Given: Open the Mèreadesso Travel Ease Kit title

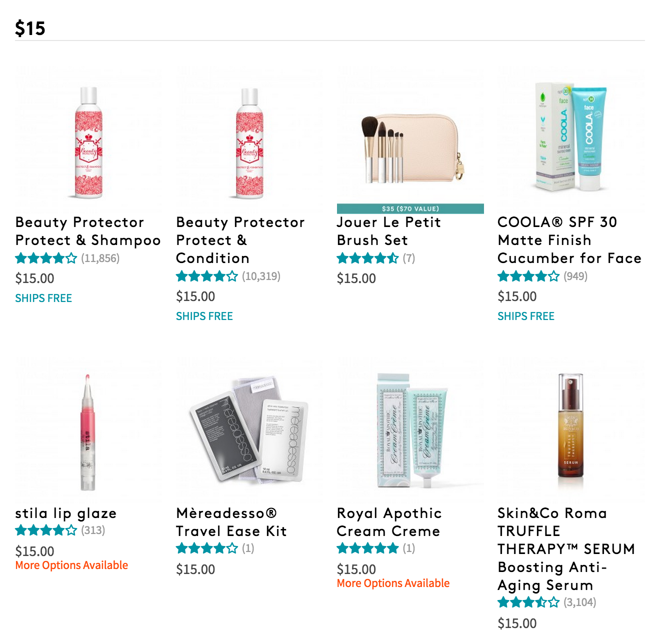Looking at the screenshot, I should [231, 522].
